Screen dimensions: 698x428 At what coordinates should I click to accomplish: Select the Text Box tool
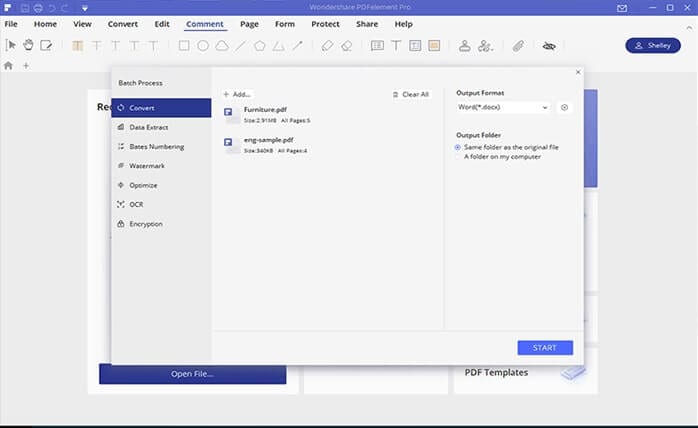pos(415,45)
